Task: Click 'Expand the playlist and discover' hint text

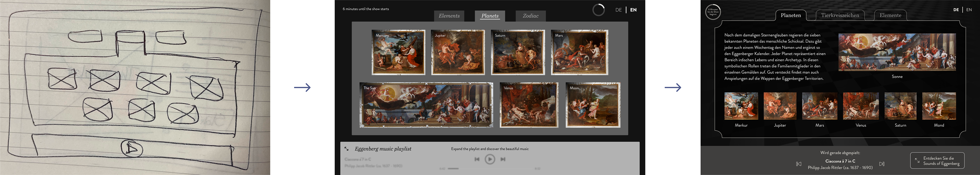Action: click(x=490, y=149)
